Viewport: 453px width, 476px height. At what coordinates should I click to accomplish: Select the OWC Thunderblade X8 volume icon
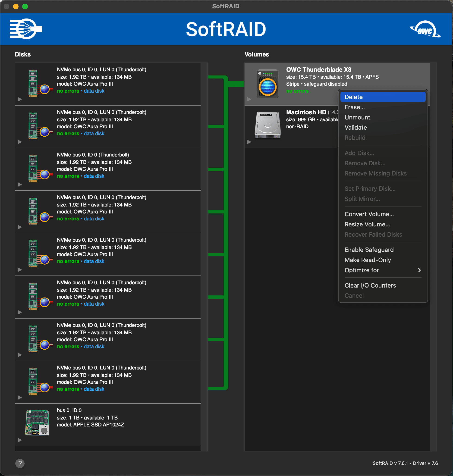tap(267, 84)
